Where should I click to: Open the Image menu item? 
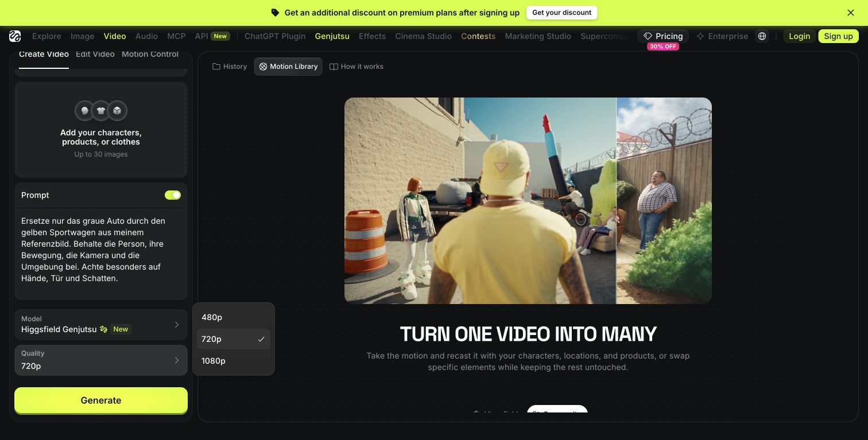(x=83, y=36)
